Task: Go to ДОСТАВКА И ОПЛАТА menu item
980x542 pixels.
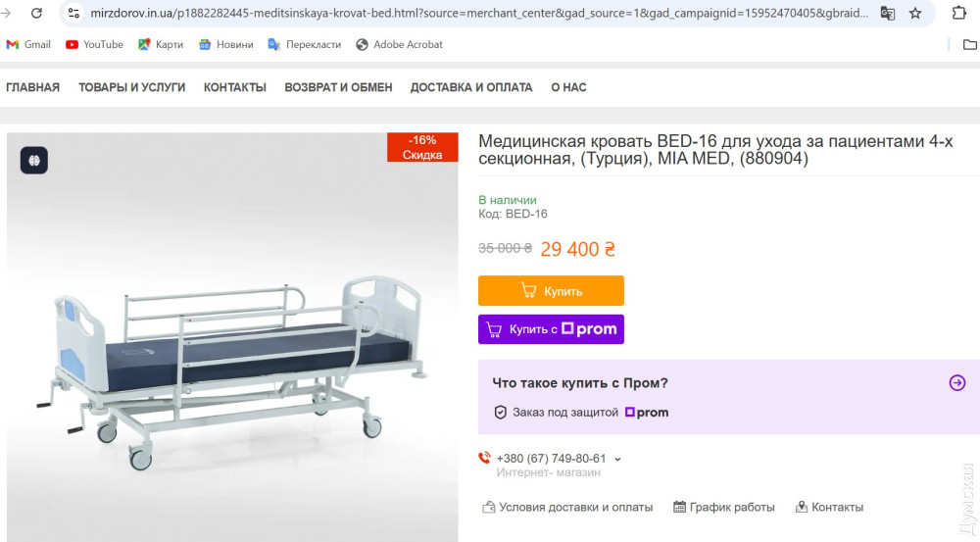Action: [471, 87]
